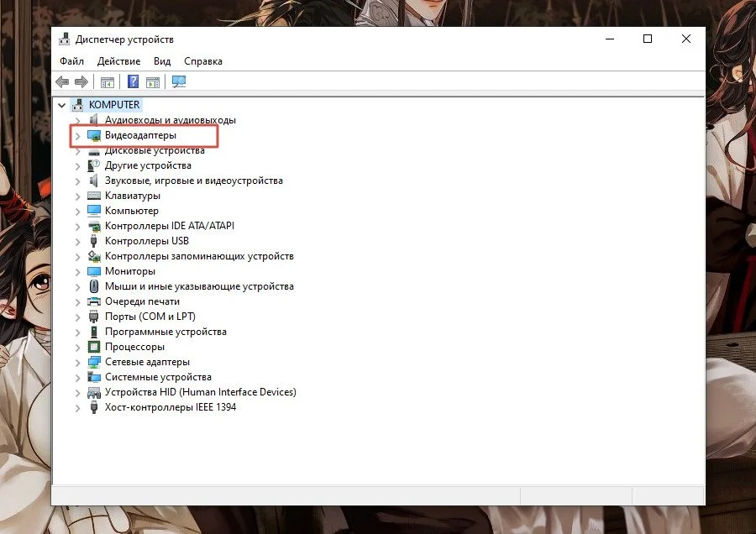Click the Дисковые устройства drive icon
The width and height of the screenshot is (756, 534).
[x=94, y=151]
